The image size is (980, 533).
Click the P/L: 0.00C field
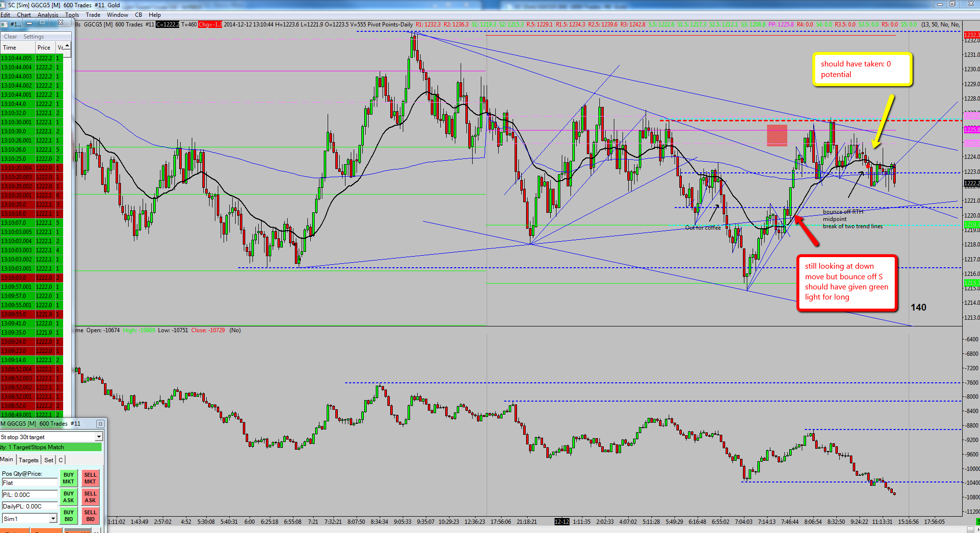[x=29, y=494]
